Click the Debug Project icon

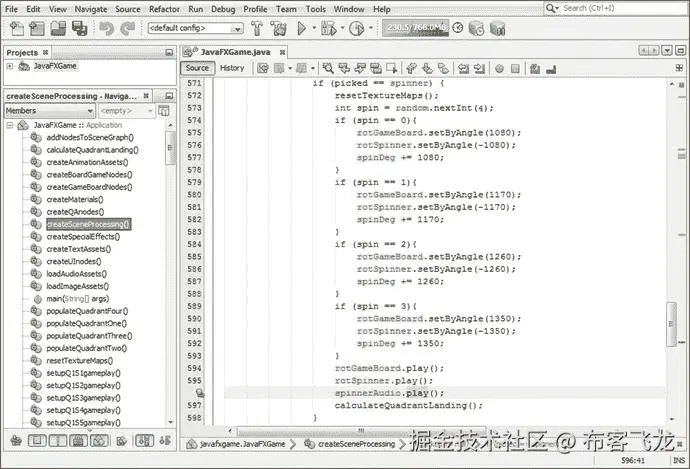tap(329, 29)
